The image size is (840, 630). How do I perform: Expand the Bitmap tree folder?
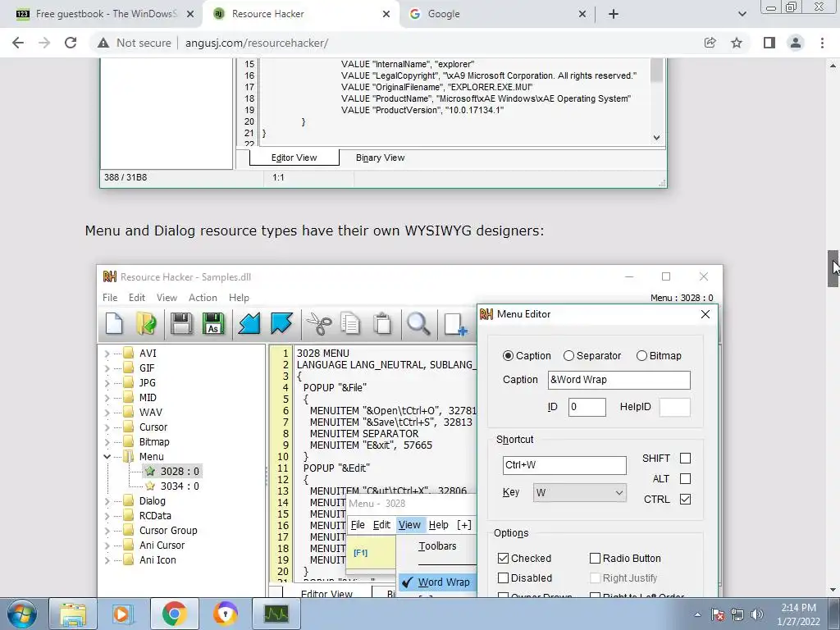point(107,442)
